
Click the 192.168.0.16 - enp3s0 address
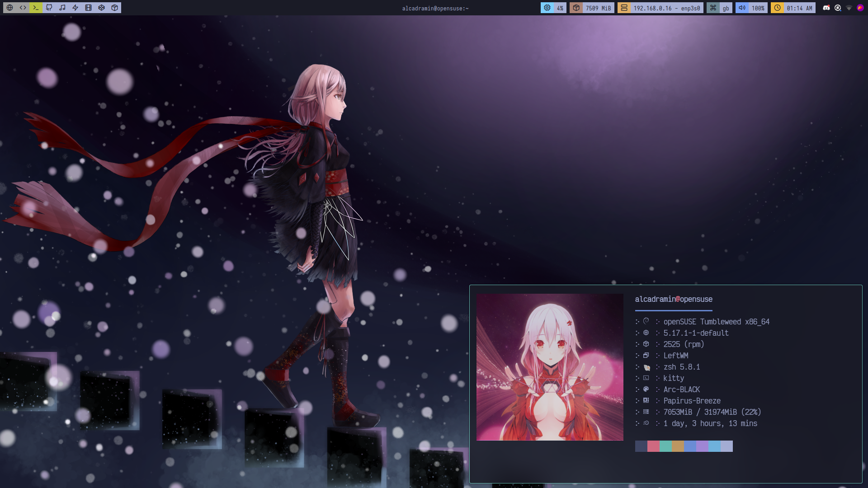coord(667,8)
